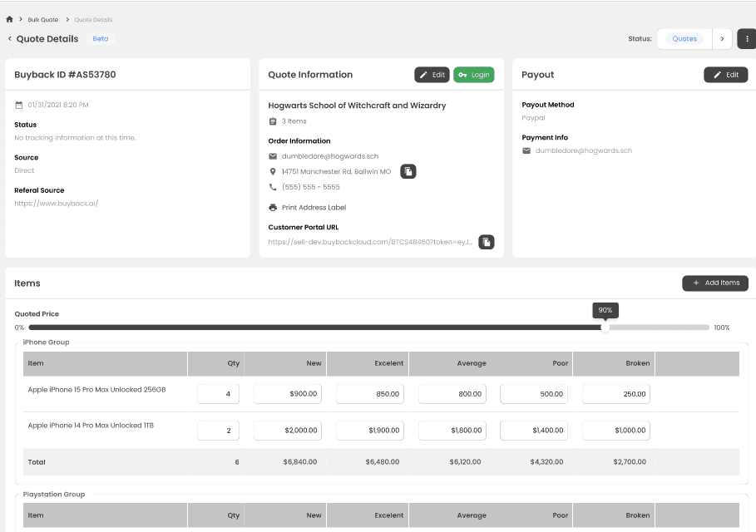This screenshot has height=532, width=756.
Task: Open the customer portal URL link
Action: [x=370, y=242]
